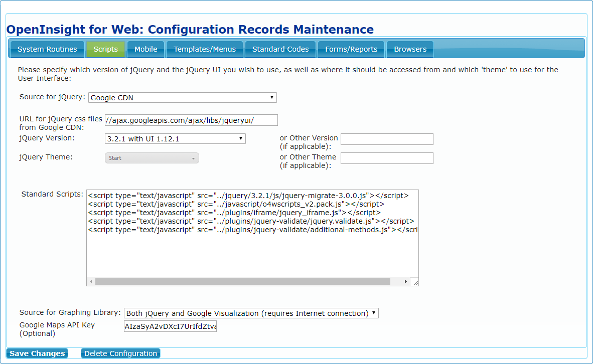593x364 pixels.
Task: Go to the Templates/Menus tab
Action: point(205,49)
